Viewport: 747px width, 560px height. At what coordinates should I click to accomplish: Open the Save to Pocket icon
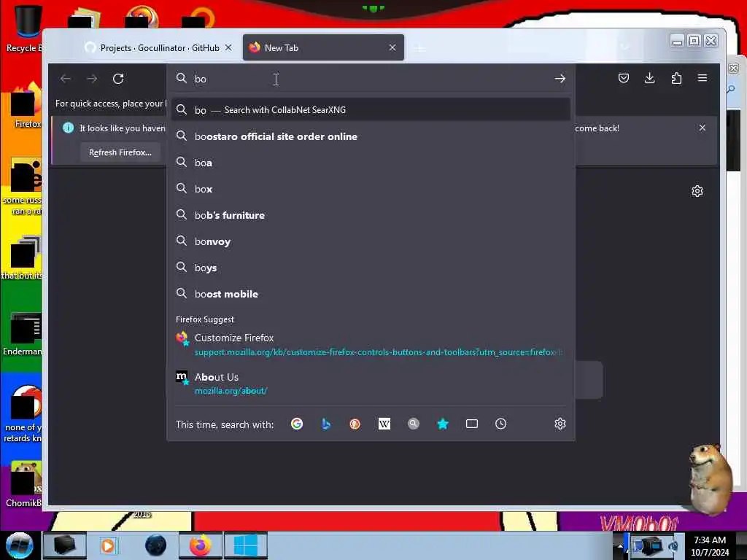pos(623,78)
